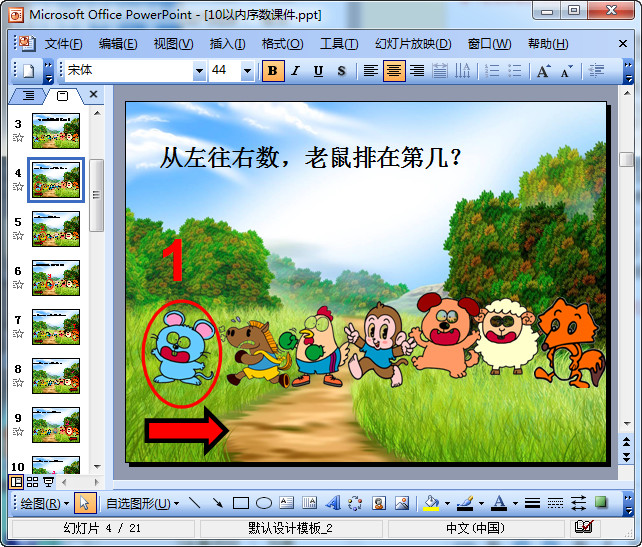642x547 pixels.
Task: Toggle text Shadow formatting
Action: 341,71
